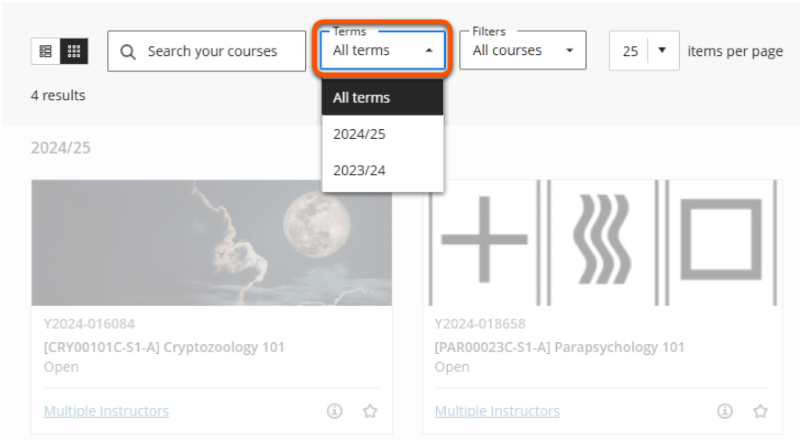
Task: Switch to grid view layout
Action: tap(74, 51)
